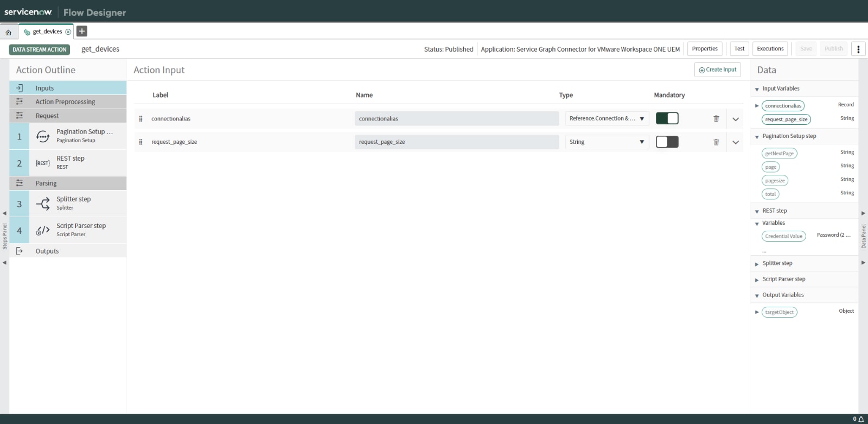Open the more options kebab menu
The width and height of the screenshot is (868, 424).
tap(858, 49)
